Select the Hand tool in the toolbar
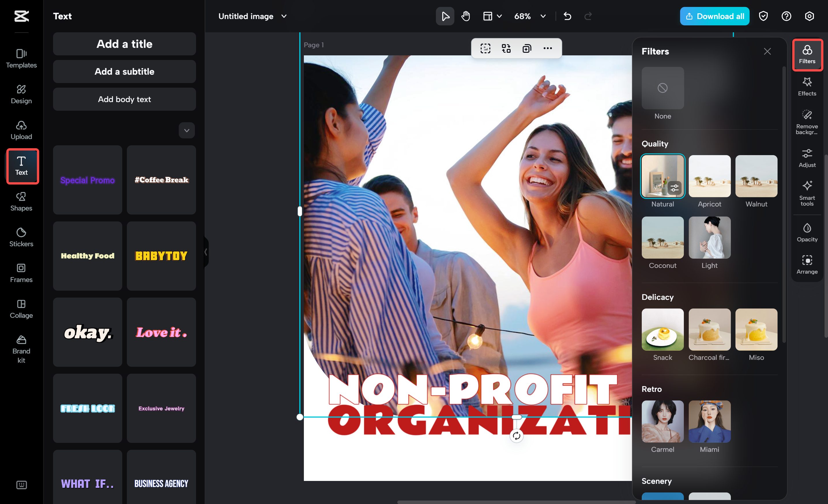The width and height of the screenshot is (828, 504). pyautogui.click(x=465, y=16)
